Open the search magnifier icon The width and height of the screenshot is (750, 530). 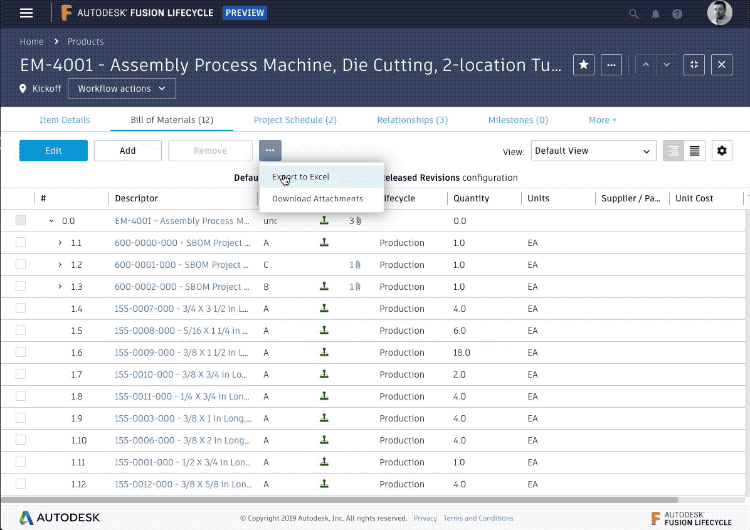click(x=634, y=14)
